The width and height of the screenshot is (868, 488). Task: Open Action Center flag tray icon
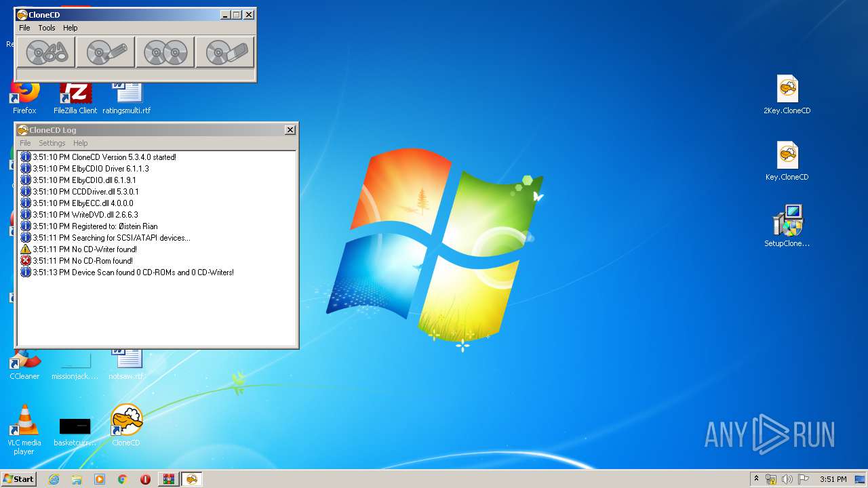[804, 479]
